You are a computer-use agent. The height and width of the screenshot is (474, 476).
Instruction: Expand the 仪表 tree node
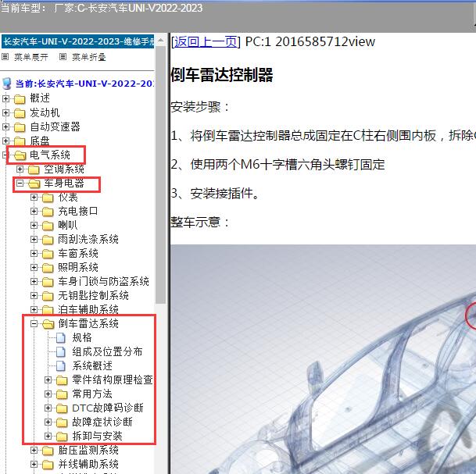point(34,198)
